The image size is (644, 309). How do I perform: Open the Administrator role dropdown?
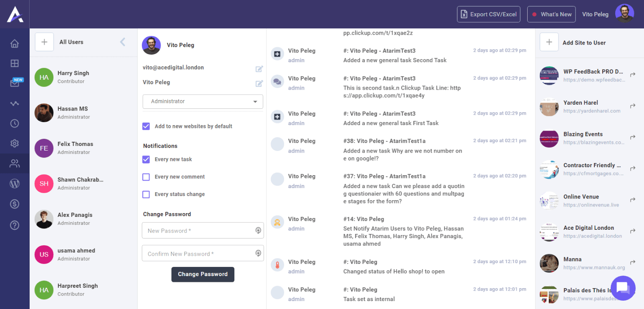(x=203, y=101)
